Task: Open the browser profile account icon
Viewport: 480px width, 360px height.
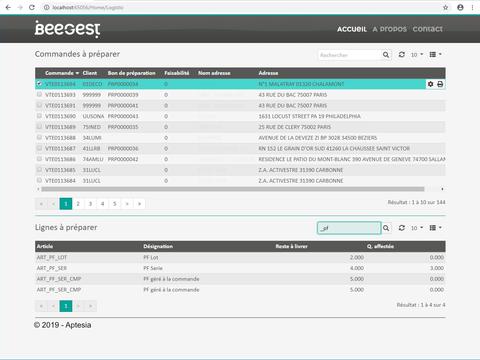Action: pos(460,7)
